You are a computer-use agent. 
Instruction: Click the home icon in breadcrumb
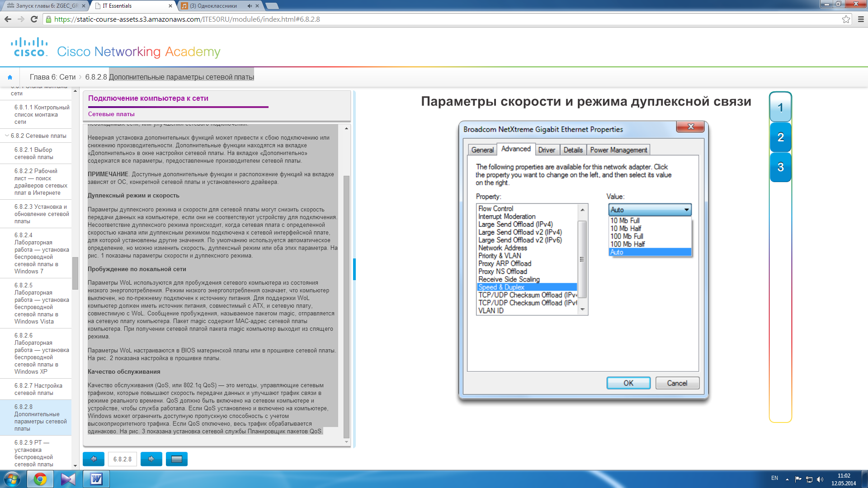point(10,77)
